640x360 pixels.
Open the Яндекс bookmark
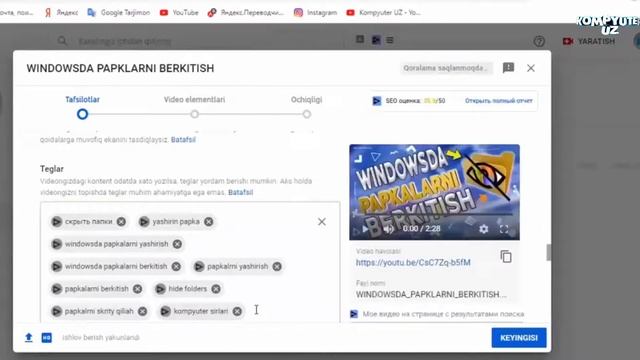61,13
